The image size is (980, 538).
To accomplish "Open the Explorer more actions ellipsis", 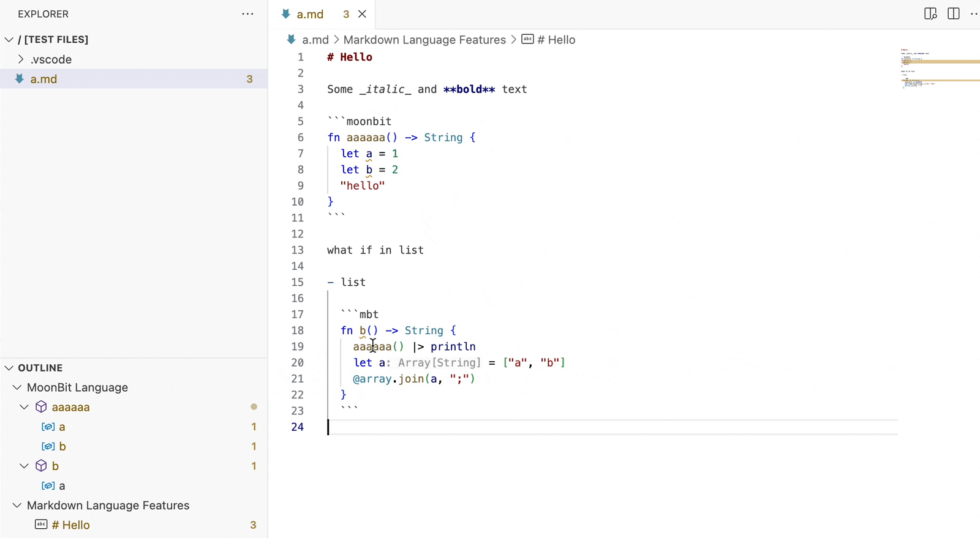I will [x=247, y=14].
